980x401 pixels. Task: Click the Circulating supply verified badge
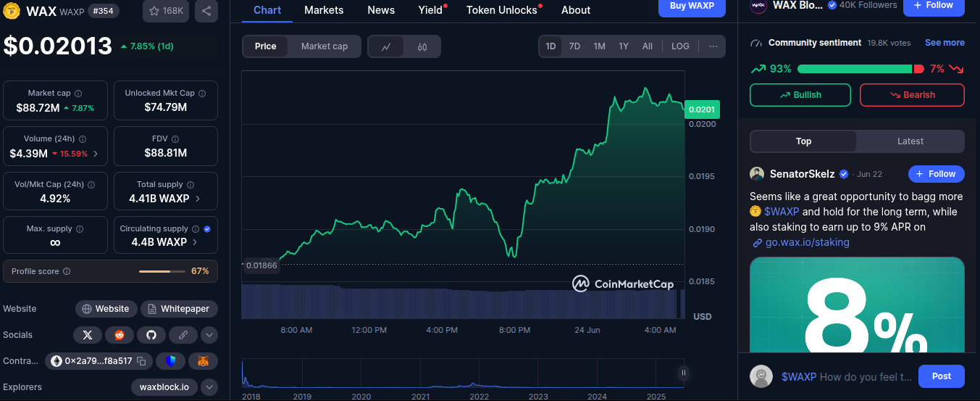[207, 229]
